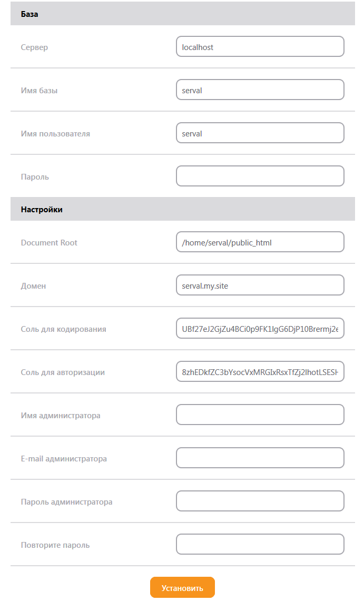Click the E-mail администратора label
The width and height of the screenshot is (364, 601).
click(x=64, y=459)
